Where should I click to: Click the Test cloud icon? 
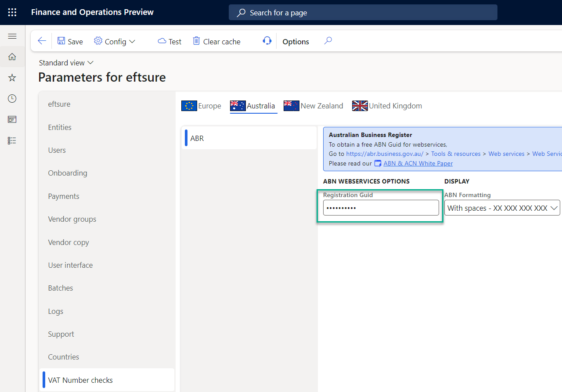pyautogui.click(x=162, y=41)
